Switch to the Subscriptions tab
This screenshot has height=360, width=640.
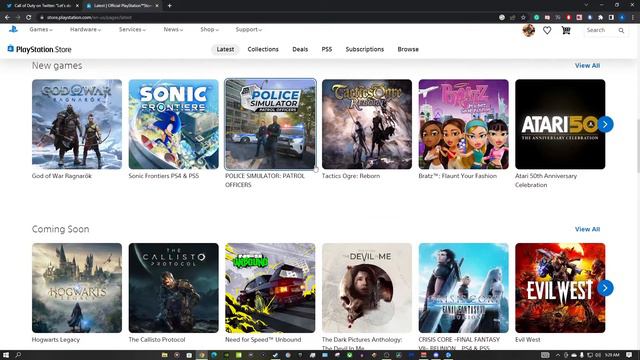(364, 49)
